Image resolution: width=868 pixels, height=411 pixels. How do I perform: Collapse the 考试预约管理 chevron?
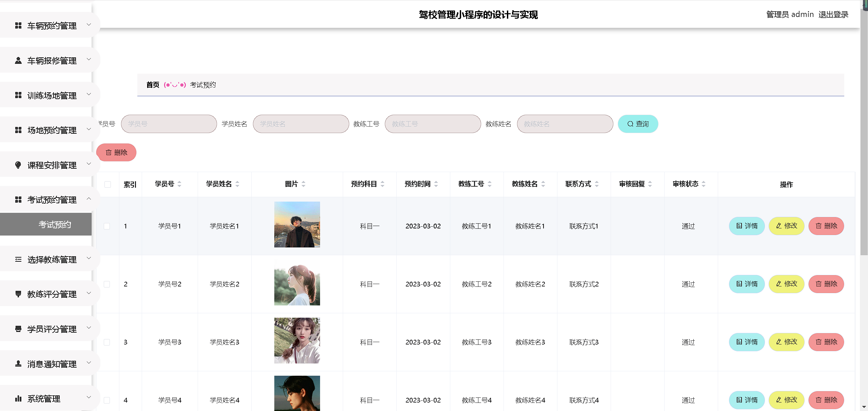[89, 199]
